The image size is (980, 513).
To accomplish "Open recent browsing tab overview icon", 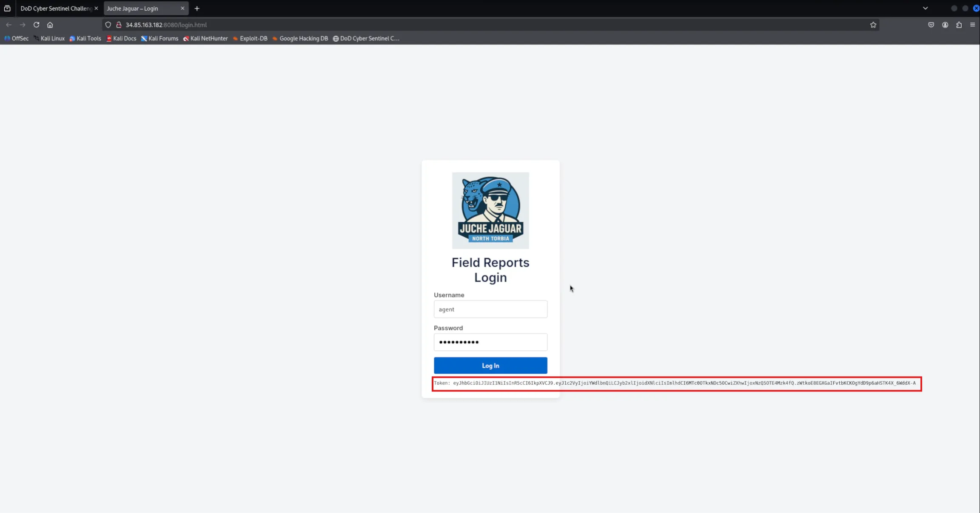I will (x=7, y=8).
